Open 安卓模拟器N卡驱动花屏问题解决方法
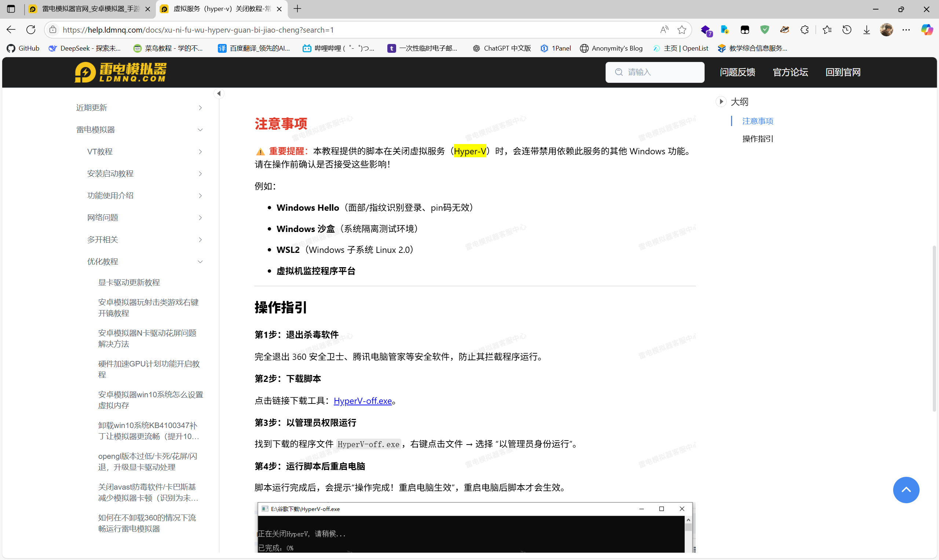This screenshot has height=560, width=939. pos(147,339)
